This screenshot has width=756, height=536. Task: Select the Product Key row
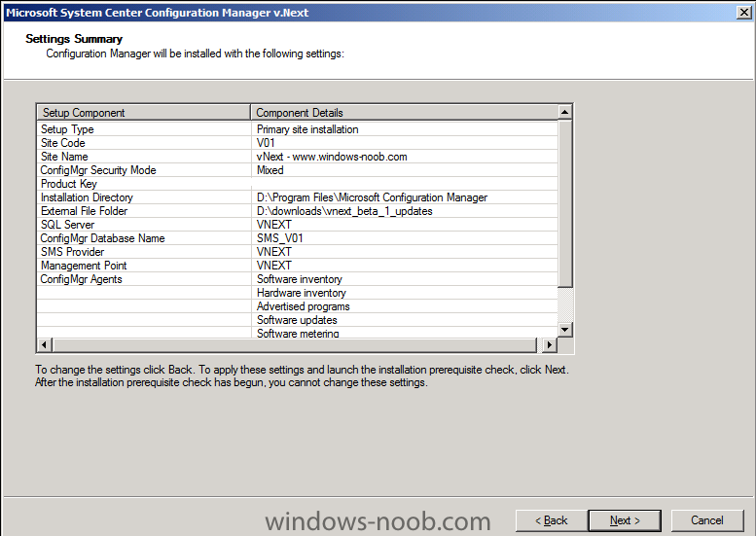pos(298,184)
